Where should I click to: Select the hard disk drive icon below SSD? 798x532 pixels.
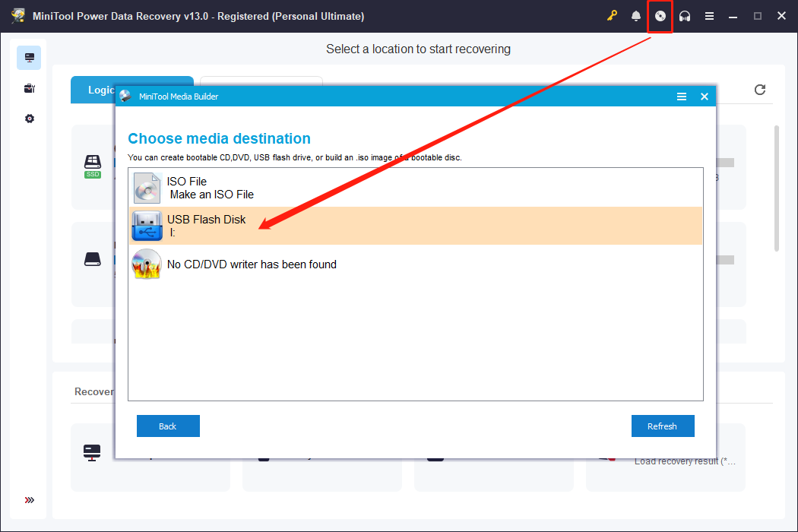(93, 259)
